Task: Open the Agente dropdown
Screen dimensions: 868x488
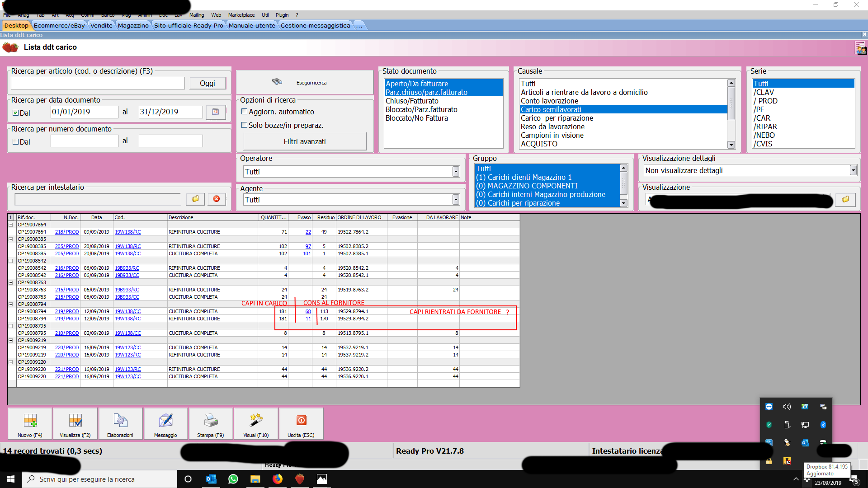Action: coord(456,200)
